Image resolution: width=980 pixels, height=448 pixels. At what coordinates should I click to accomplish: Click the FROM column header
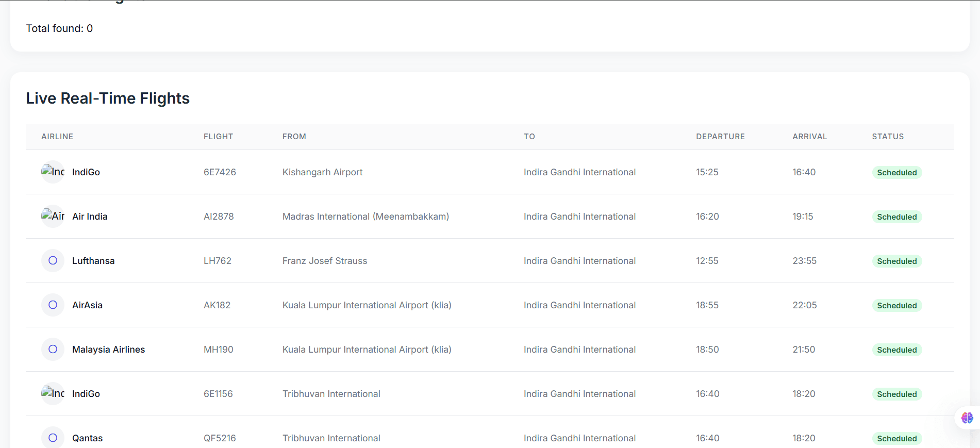[x=294, y=137]
